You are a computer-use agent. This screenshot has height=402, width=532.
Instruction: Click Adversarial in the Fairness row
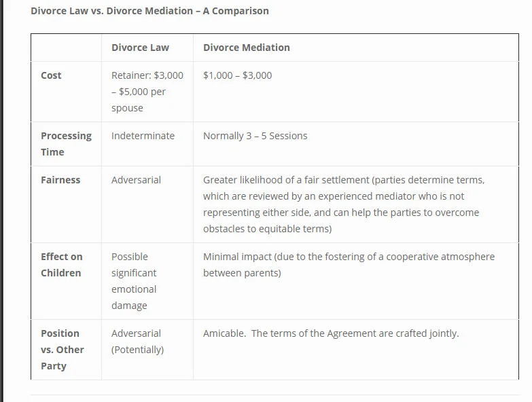[x=136, y=180]
